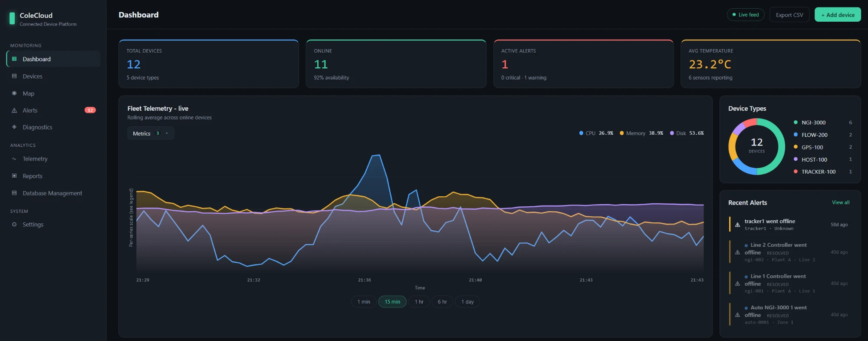The height and width of the screenshot is (341, 868).
Task: Click warning icon for Auto NGI-3000 1 alert
Action: 737,315
